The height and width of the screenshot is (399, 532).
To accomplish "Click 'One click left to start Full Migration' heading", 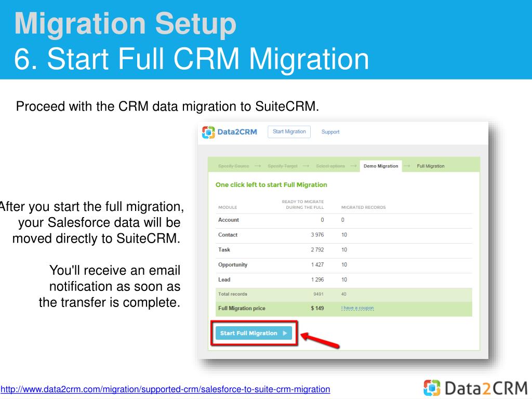I will [271, 185].
